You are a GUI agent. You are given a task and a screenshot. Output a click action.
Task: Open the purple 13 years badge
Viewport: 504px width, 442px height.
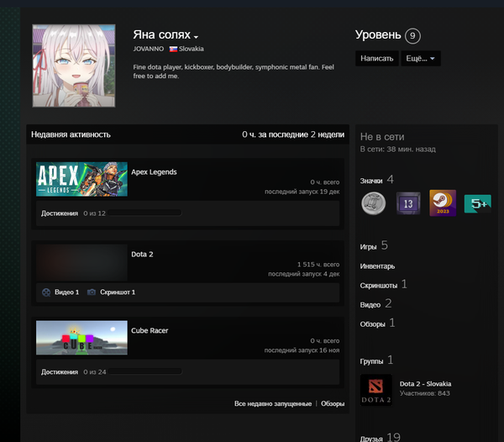tap(408, 203)
